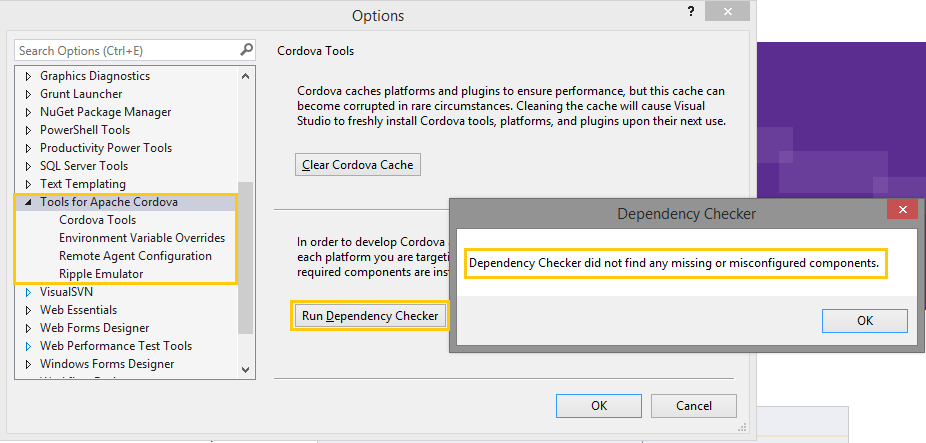This screenshot has width=926, height=443.
Task: Open the Ripple Emulator settings
Action: click(x=101, y=274)
